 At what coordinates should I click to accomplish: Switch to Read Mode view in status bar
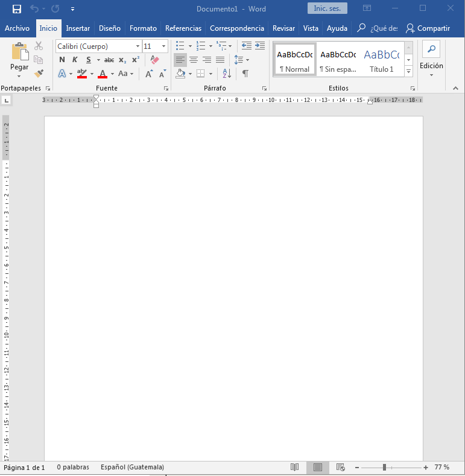294,467
